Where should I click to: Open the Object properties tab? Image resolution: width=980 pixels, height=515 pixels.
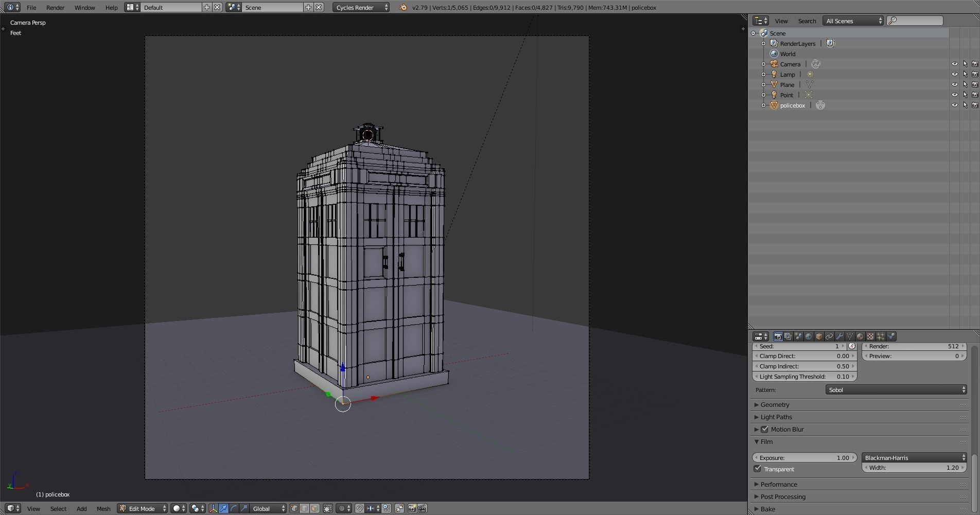click(819, 336)
